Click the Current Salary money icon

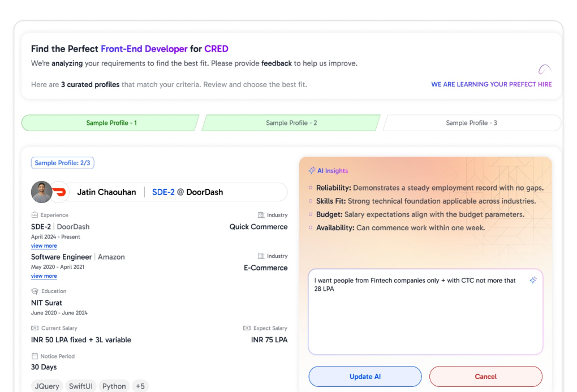click(x=34, y=328)
